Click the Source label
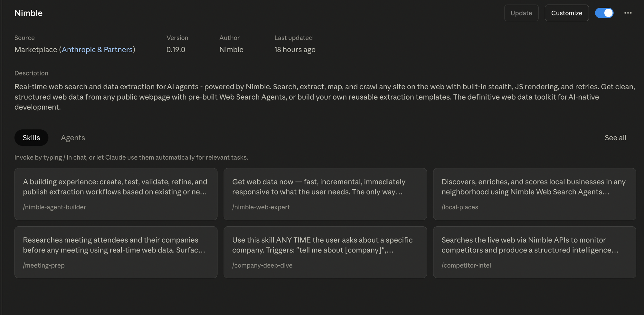This screenshot has height=315, width=644. click(x=24, y=38)
